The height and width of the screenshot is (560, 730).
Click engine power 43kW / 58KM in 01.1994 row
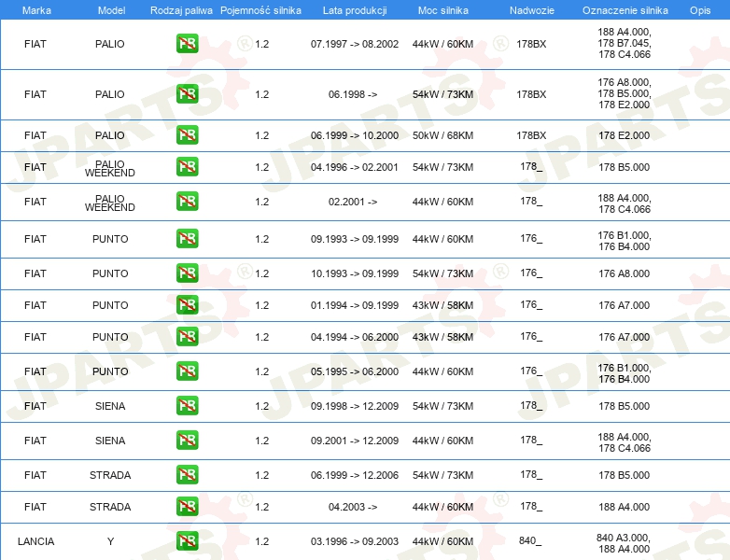pos(442,305)
